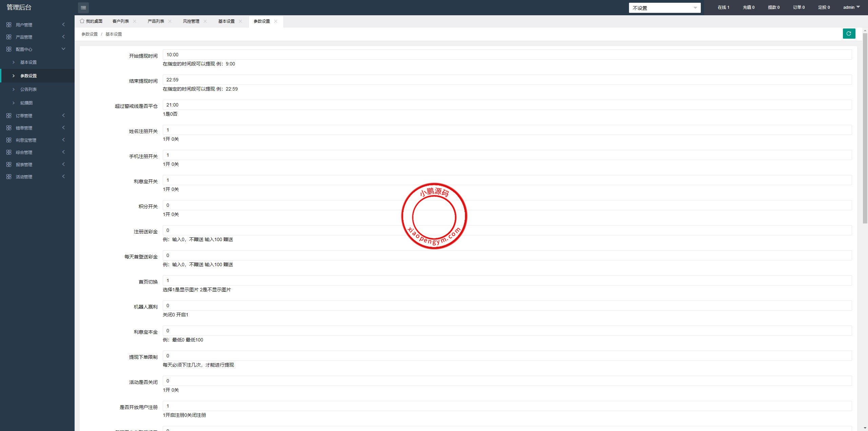Click the green refresh button
Viewport: 868px width, 431px height.
849,34
